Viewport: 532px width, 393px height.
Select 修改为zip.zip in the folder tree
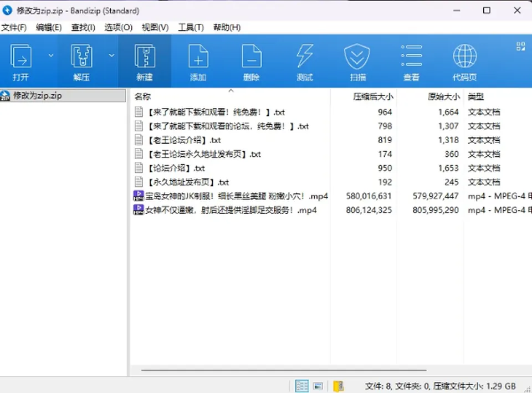coord(37,96)
